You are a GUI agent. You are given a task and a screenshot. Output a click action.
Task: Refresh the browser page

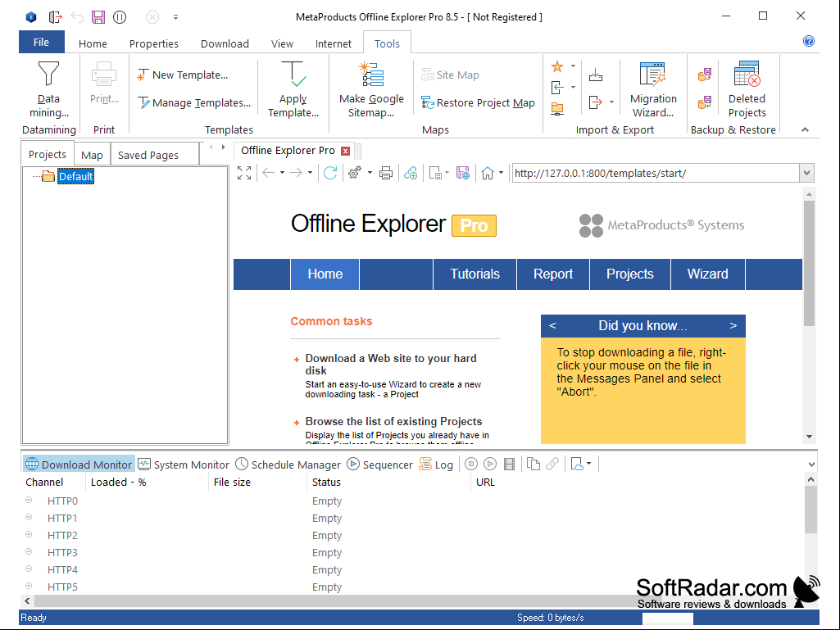[x=330, y=173]
